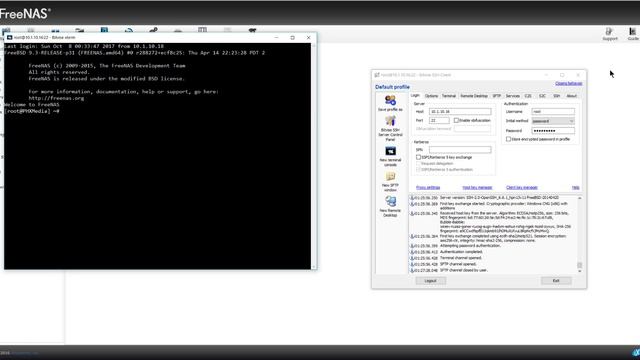
Task: Open Initial method dropdown
Action: click(x=553, y=121)
